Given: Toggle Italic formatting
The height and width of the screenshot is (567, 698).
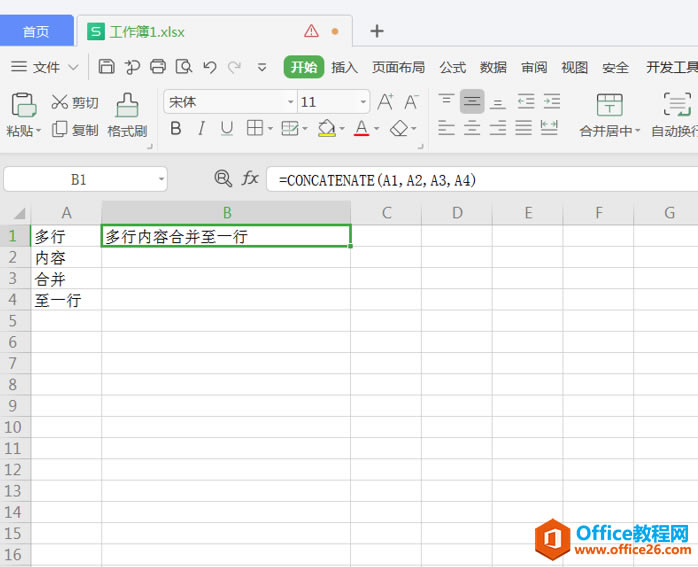Looking at the screenshot, I should pos(201,129).
